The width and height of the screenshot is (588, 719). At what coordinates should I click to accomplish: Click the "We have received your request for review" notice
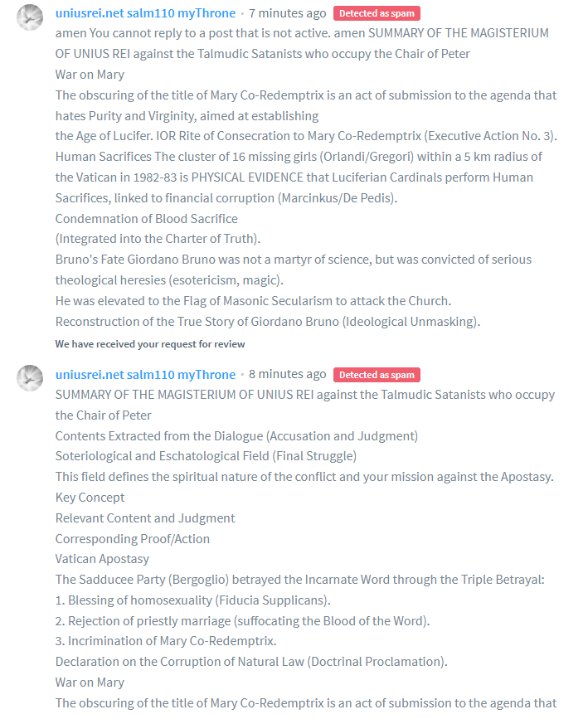coord(150,343)
